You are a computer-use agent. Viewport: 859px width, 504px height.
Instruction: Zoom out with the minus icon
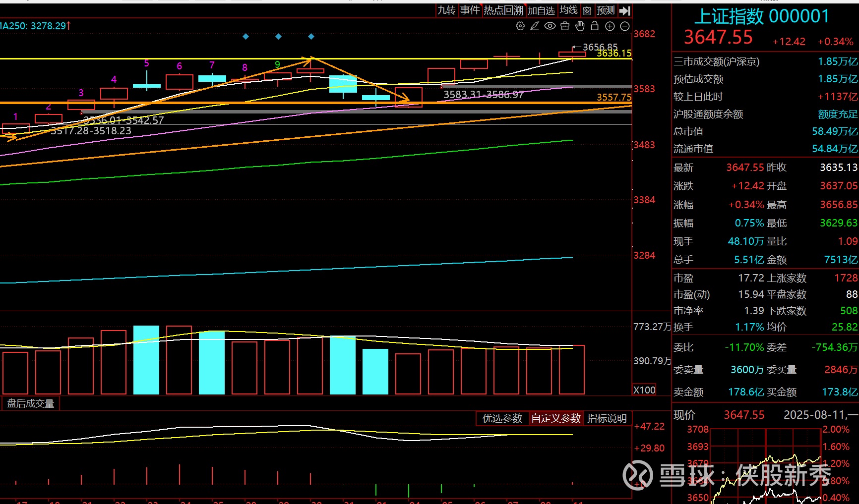(x=625, y=26)
